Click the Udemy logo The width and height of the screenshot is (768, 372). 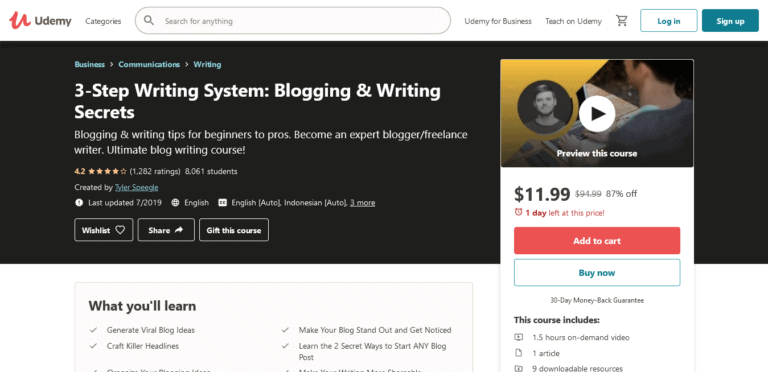40,21
